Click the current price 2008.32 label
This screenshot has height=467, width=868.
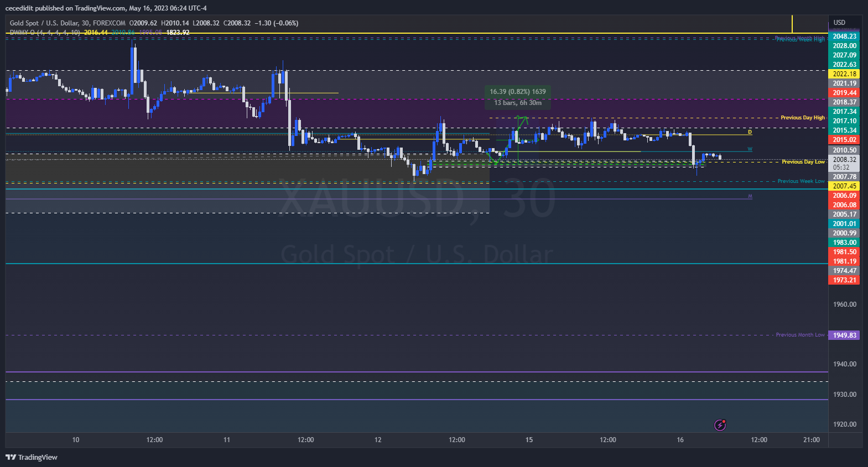coord(844,160)
